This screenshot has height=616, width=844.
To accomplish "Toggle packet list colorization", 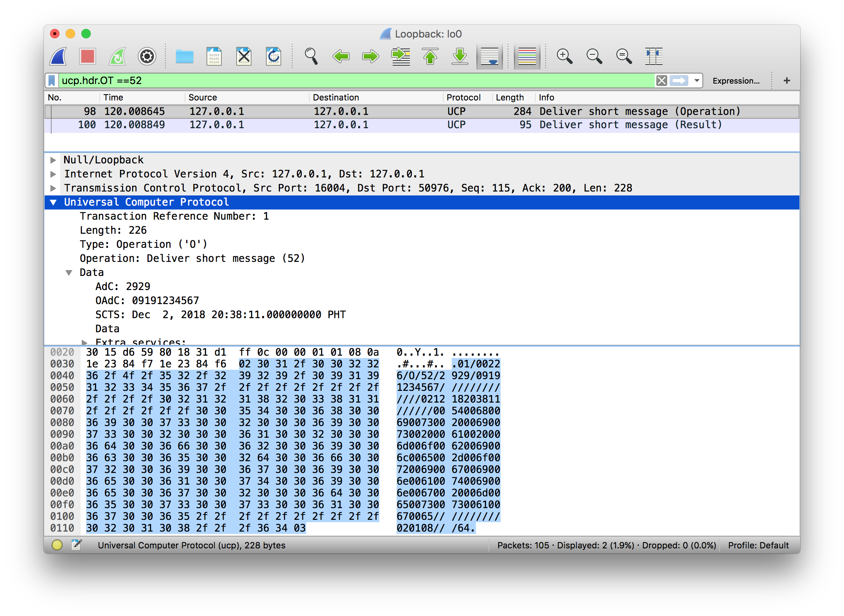I will pyautogui.click(x=527, y=57).
